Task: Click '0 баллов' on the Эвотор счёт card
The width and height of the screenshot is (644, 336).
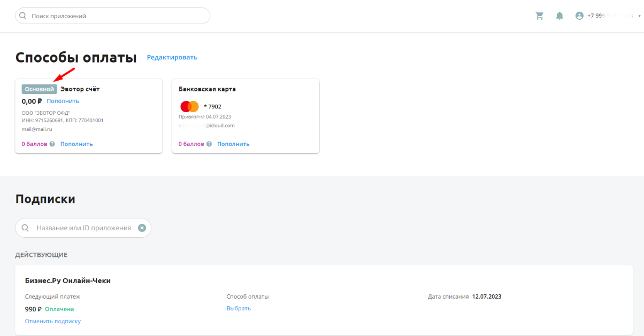Action: [34, 144]
